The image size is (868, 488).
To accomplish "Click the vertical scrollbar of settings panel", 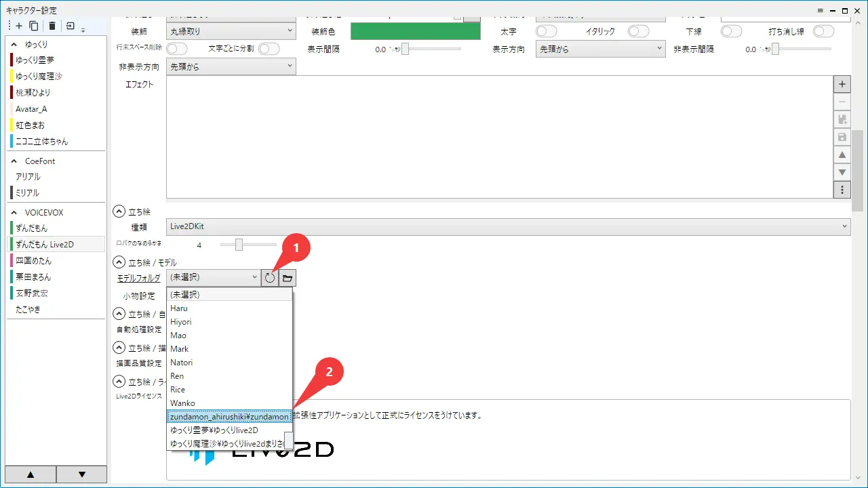I will 857,171.
